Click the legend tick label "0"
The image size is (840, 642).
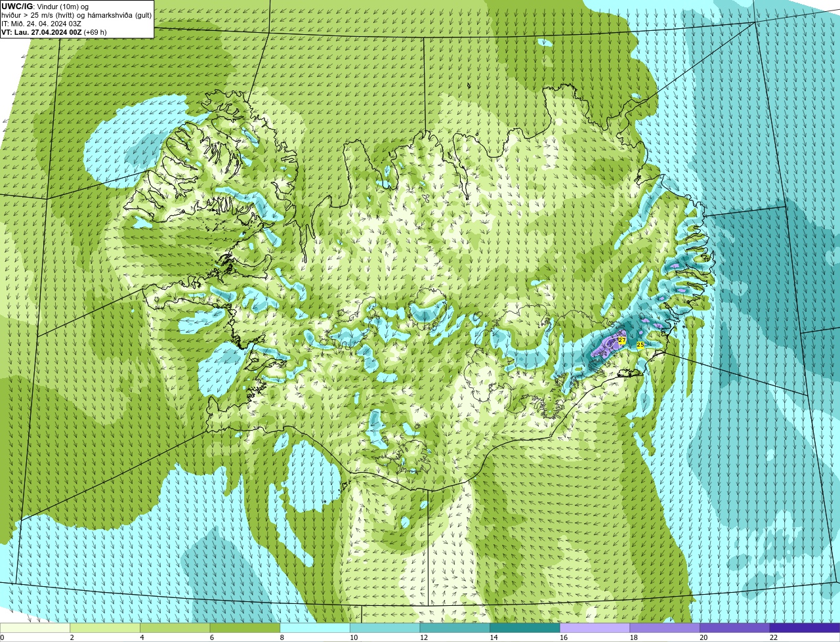(x=2, y=637)
